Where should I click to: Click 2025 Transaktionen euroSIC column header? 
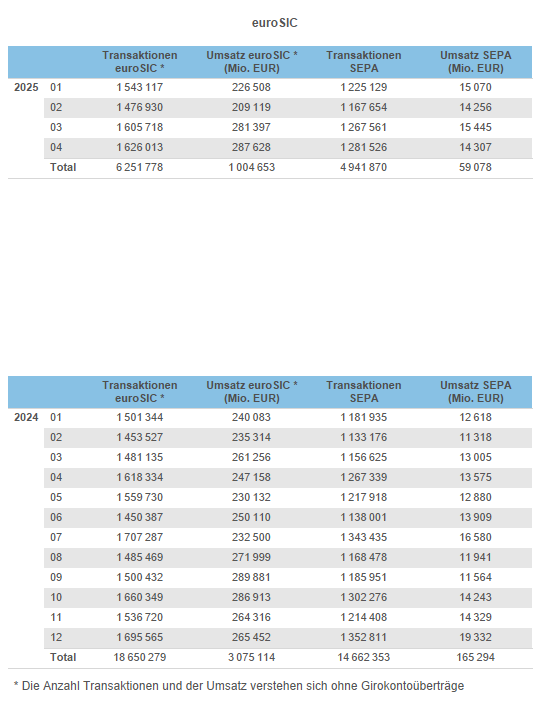139,62
